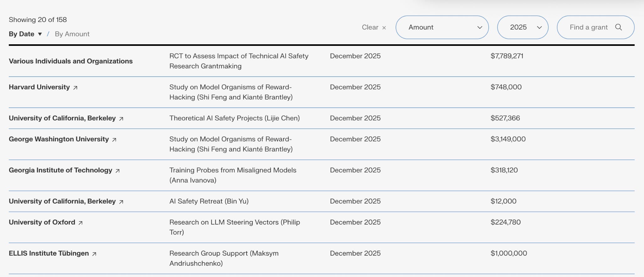Open Various Individuals and Organizations grant
The height and width of the screenshot is (277, 644).
[71, 61]
